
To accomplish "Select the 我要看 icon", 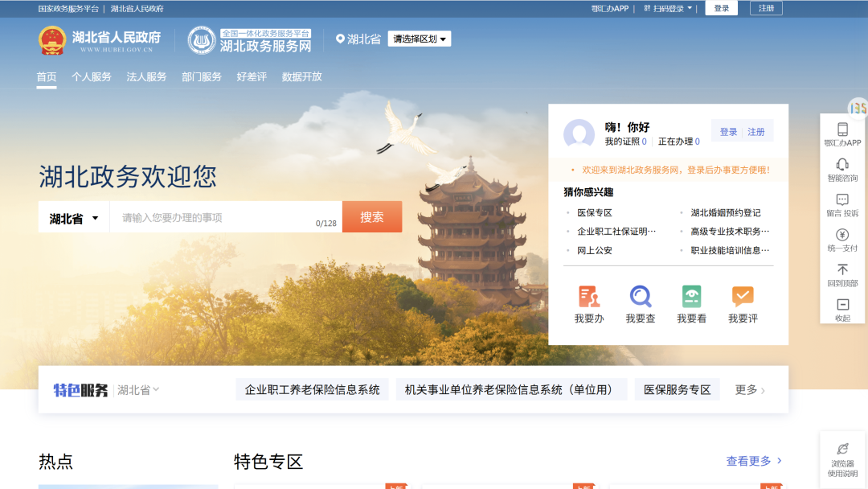I will (690, 304).
